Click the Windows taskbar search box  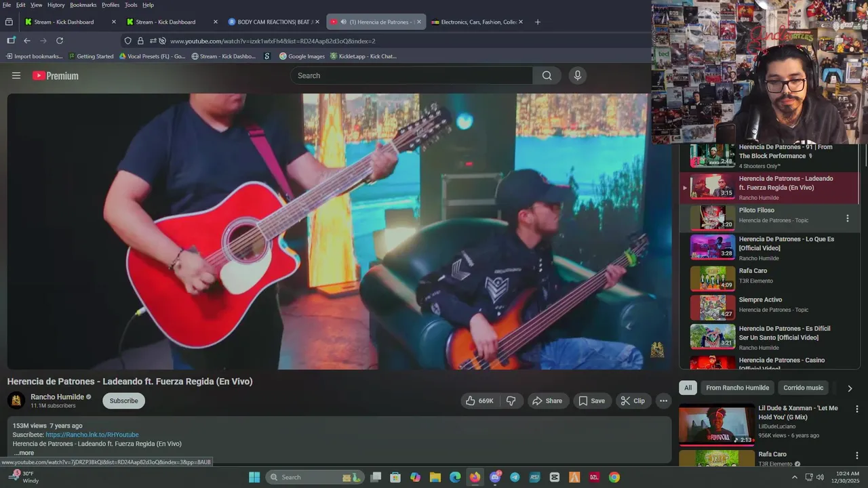coord(315,477)
